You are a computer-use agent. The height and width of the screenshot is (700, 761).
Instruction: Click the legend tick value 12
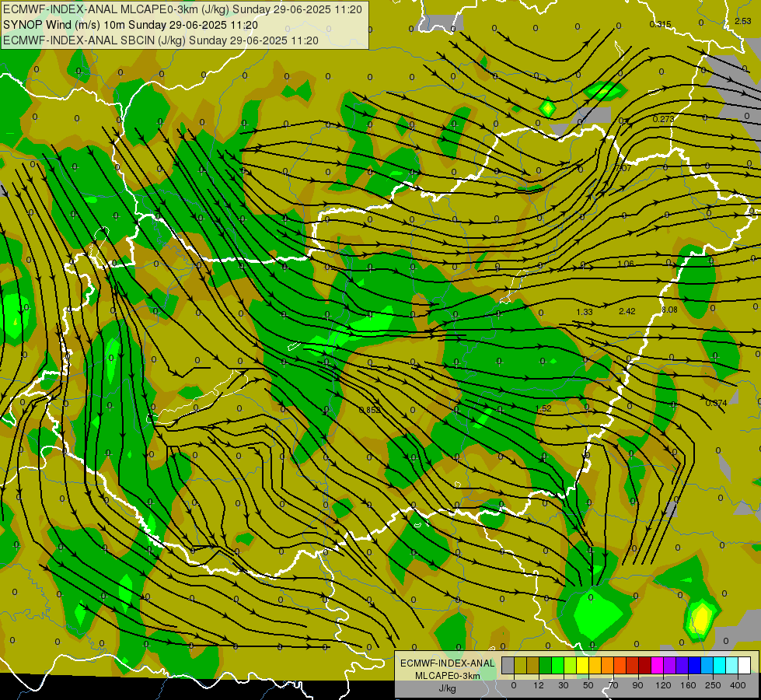pyautogui.click(x=539, y=685)
